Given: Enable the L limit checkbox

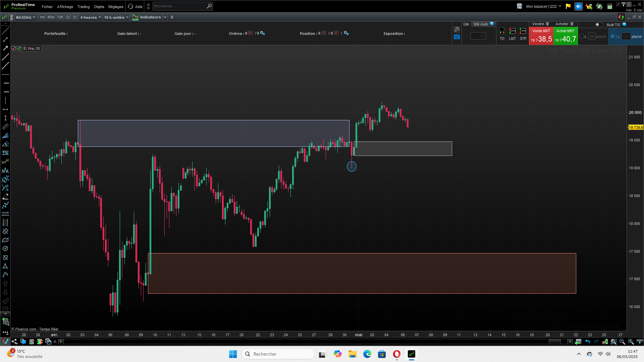Looking at the screenshot, I should pos(582,36).
